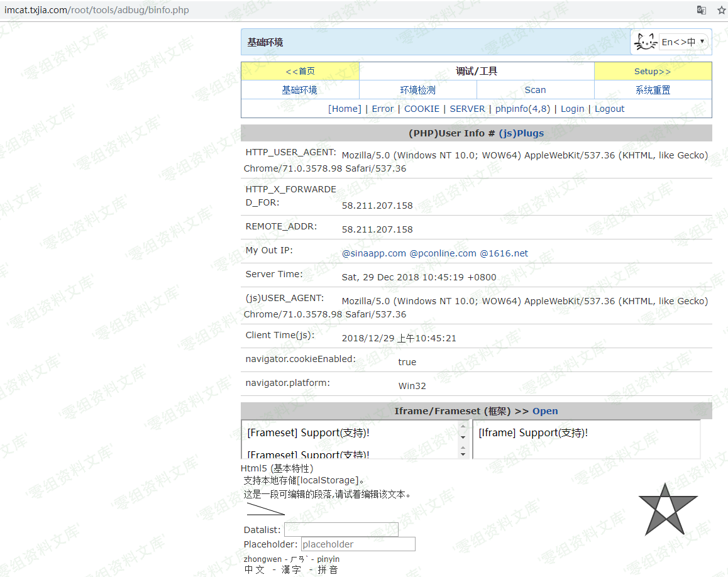Click the navigator.cookieEnabled value true

coord(407,362)
